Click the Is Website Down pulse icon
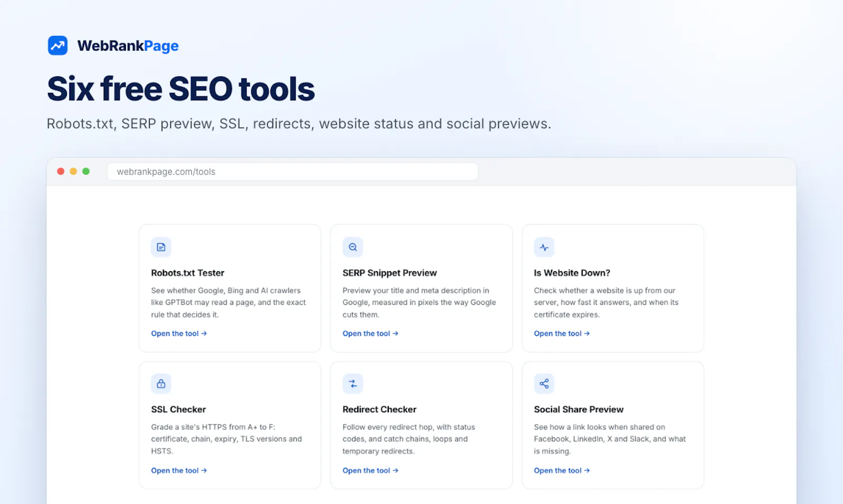 [544, 247]
